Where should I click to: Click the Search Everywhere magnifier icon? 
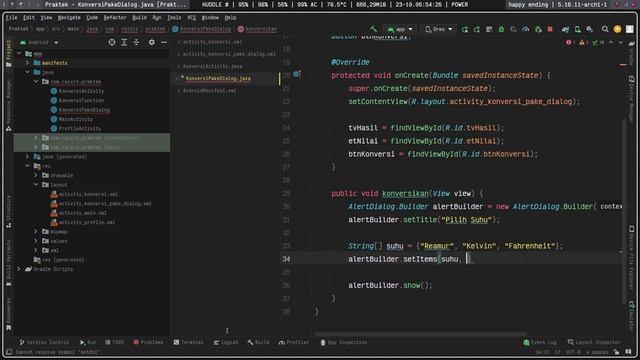point(605,29)
